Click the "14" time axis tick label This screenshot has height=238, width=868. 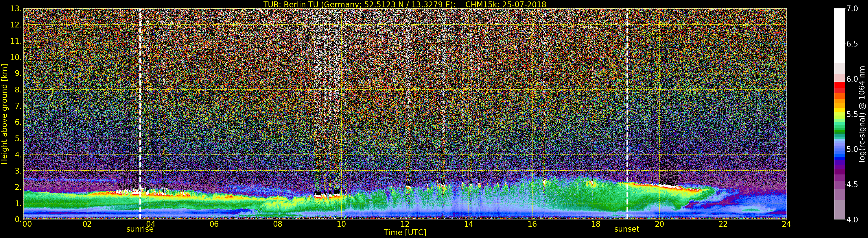(x=468, y=224)
